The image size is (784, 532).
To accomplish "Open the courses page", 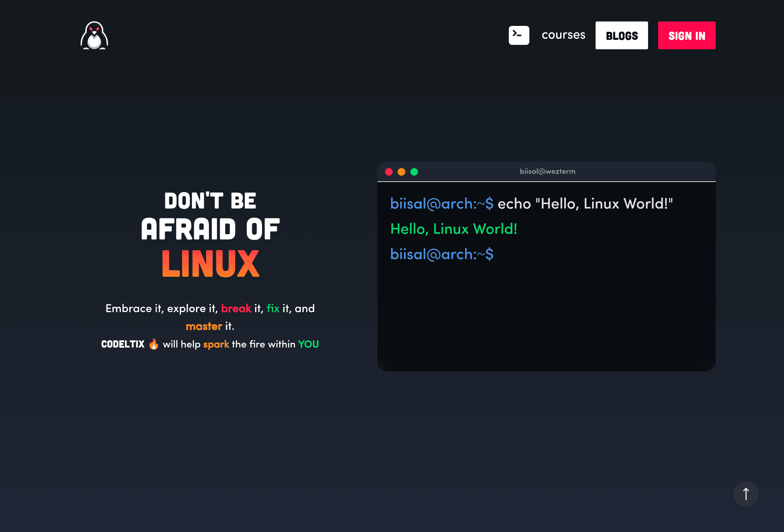I will (563, 35).
